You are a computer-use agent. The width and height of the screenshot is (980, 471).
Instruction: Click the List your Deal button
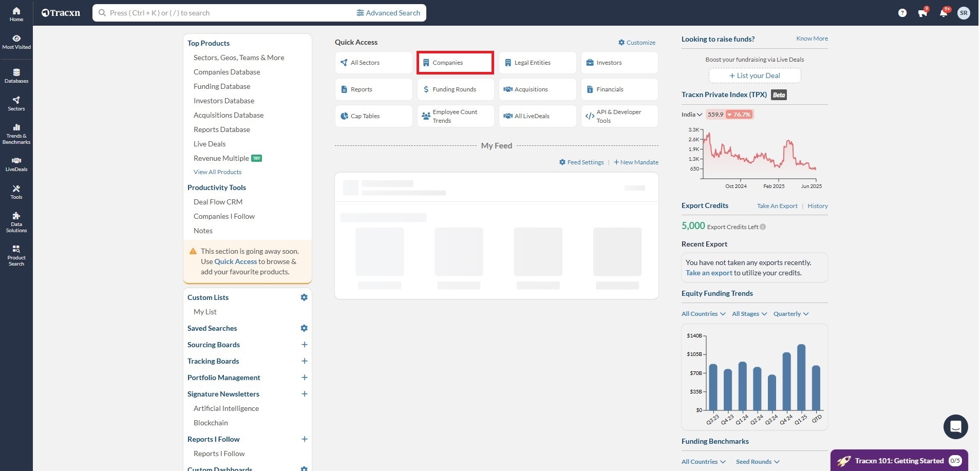point(755,76)
